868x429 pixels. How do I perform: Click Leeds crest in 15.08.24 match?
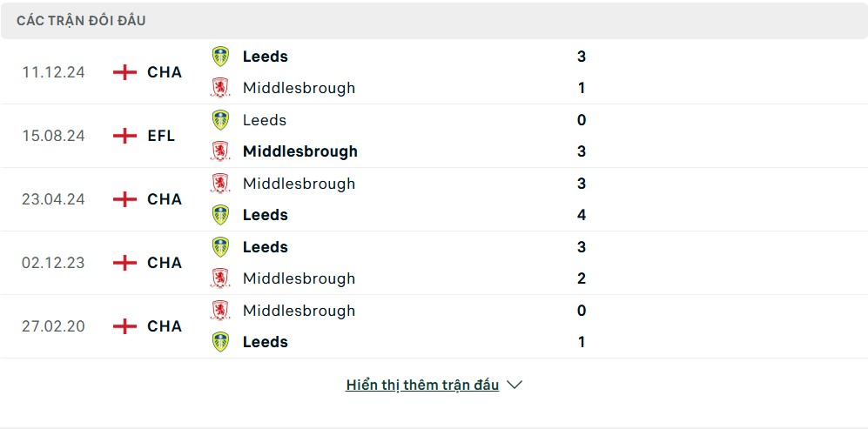coord(220,120)
